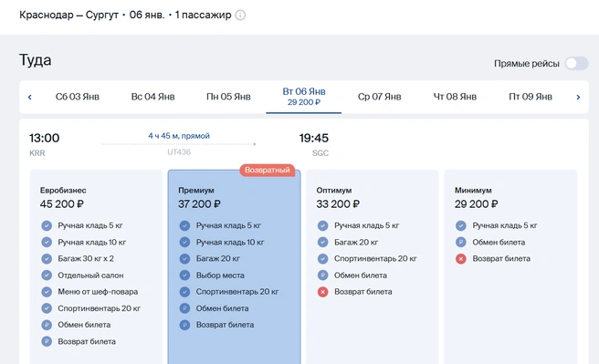Screen dimensions: 599x364
Task: Go to next dates with right chevron
Action: [x=578, y=98]
